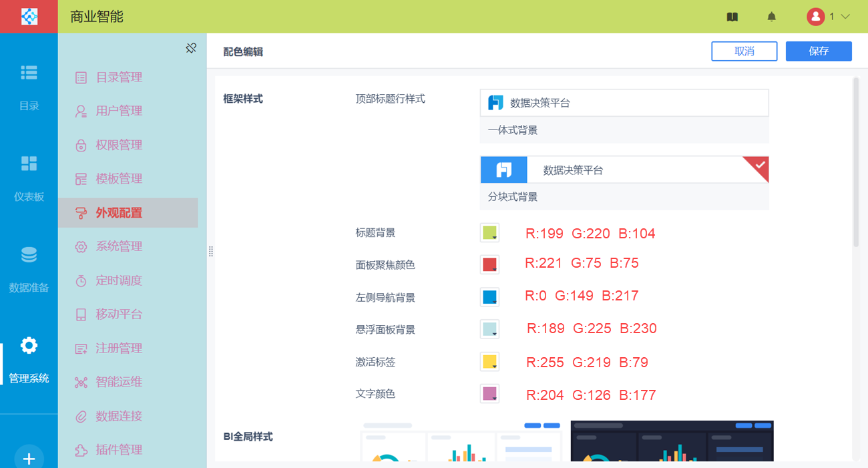868x468 pixels.
Task: Click the 用户管理 user icon
Action: click(x=81, y=111)
